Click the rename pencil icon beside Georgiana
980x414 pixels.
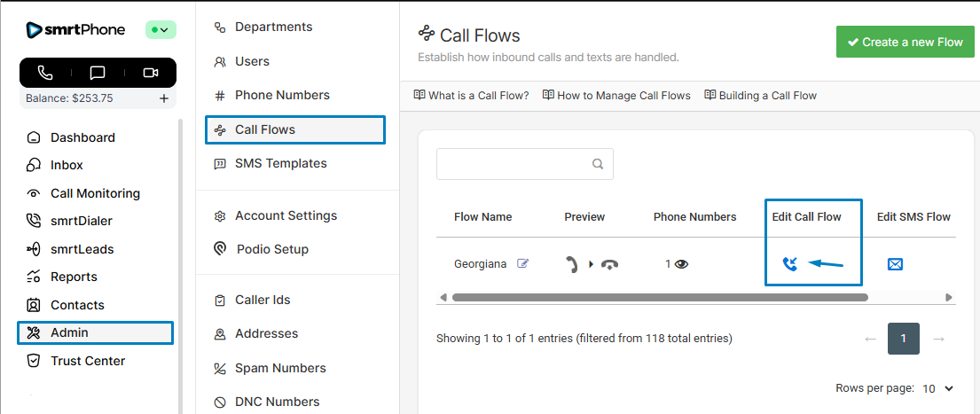click(523, 263)
